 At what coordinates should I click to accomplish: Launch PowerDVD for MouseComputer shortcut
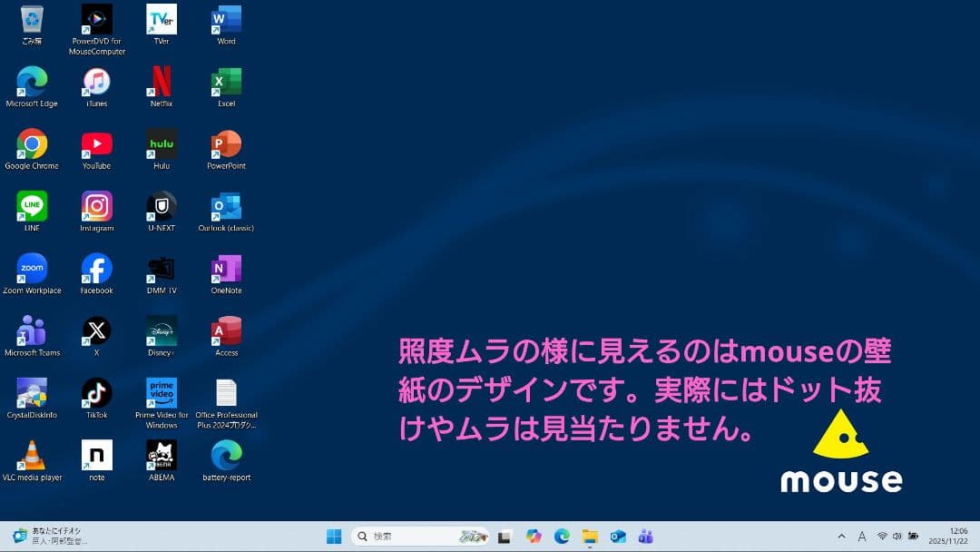pyautogui.click(x=97, y=29)
